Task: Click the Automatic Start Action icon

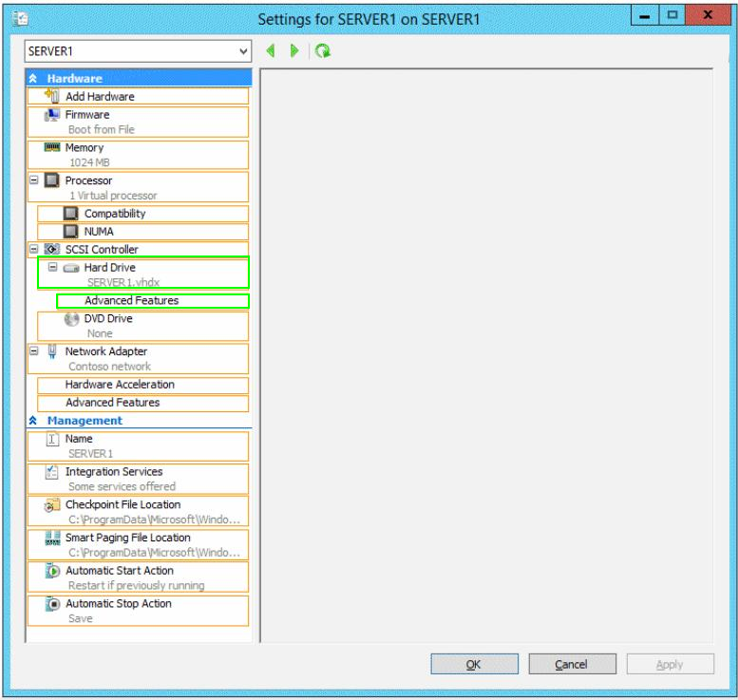Action: 52,571
